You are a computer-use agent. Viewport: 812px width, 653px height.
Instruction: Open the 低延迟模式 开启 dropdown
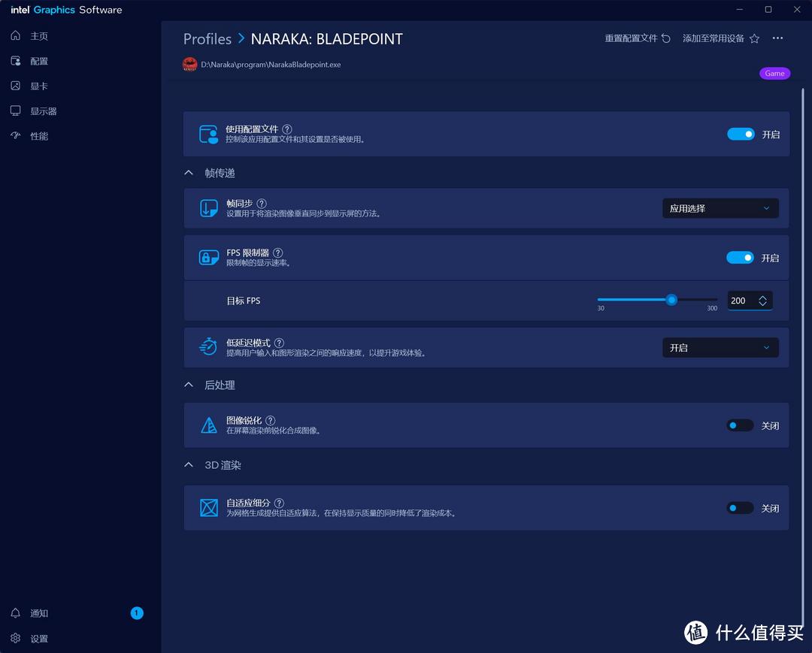720,348
